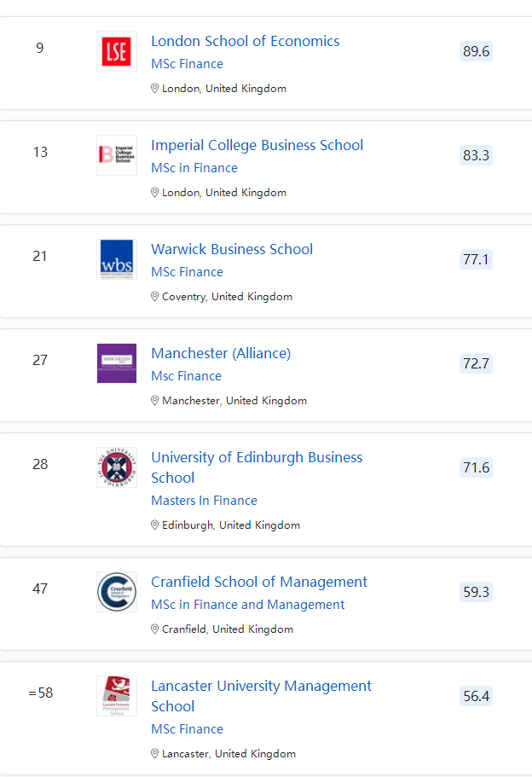Open University of Edinburgh Business School link
532x777 pixels.
point(257,467)
